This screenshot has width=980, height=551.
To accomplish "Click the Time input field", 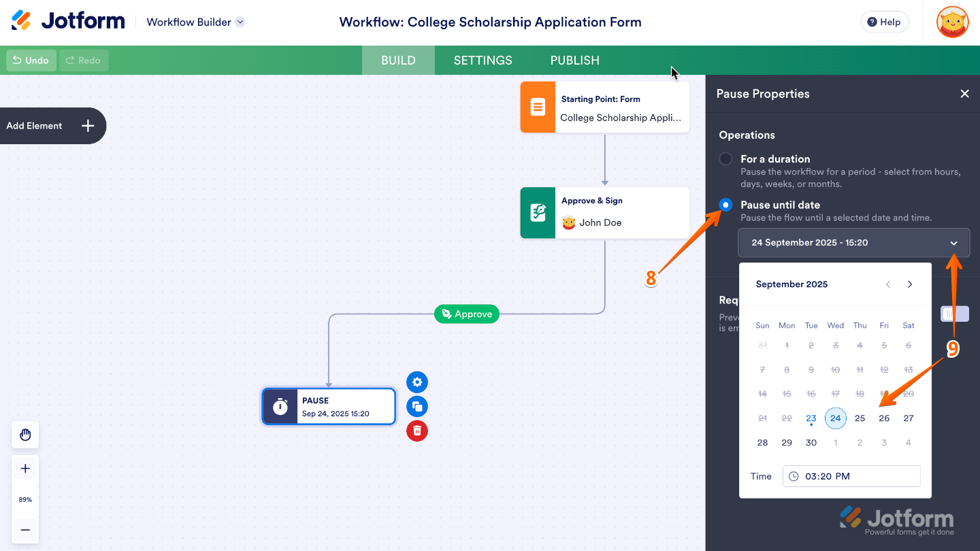I will (x=851, y=476).
